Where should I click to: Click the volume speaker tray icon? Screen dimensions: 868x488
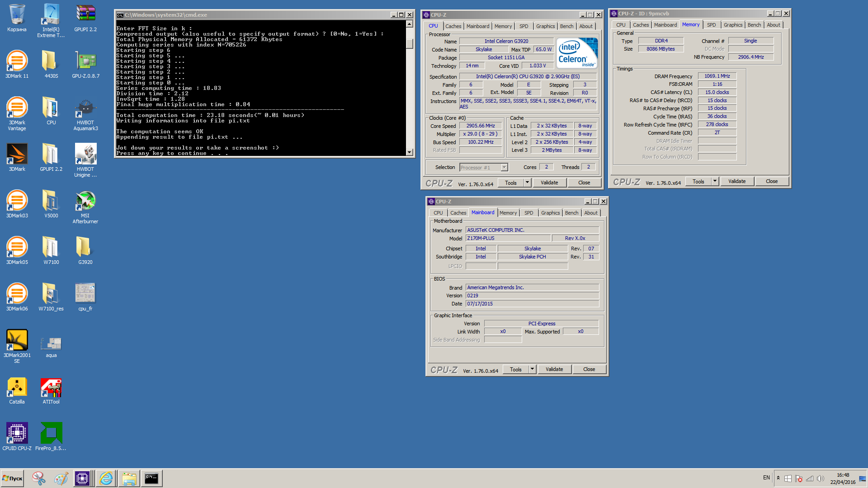821,479
